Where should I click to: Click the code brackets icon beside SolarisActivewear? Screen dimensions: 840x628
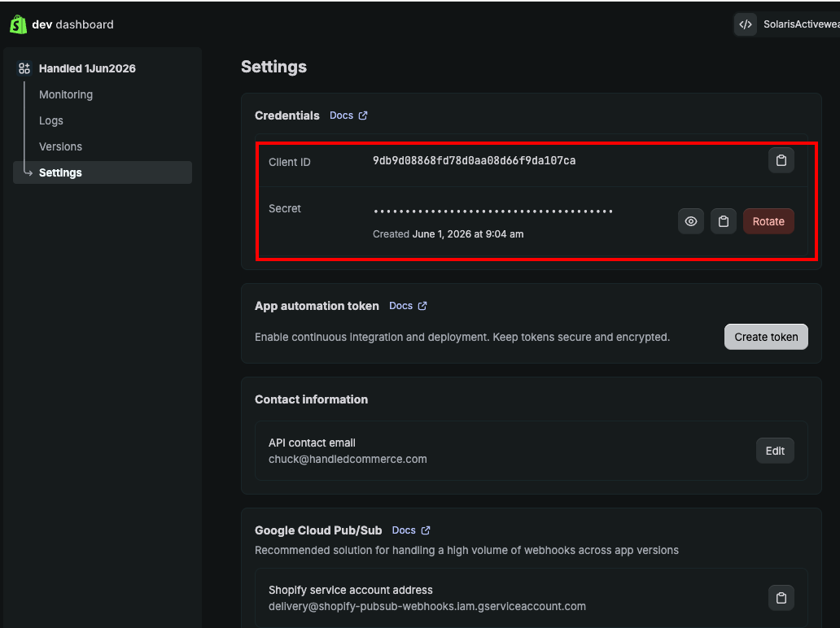pos(746,24)
